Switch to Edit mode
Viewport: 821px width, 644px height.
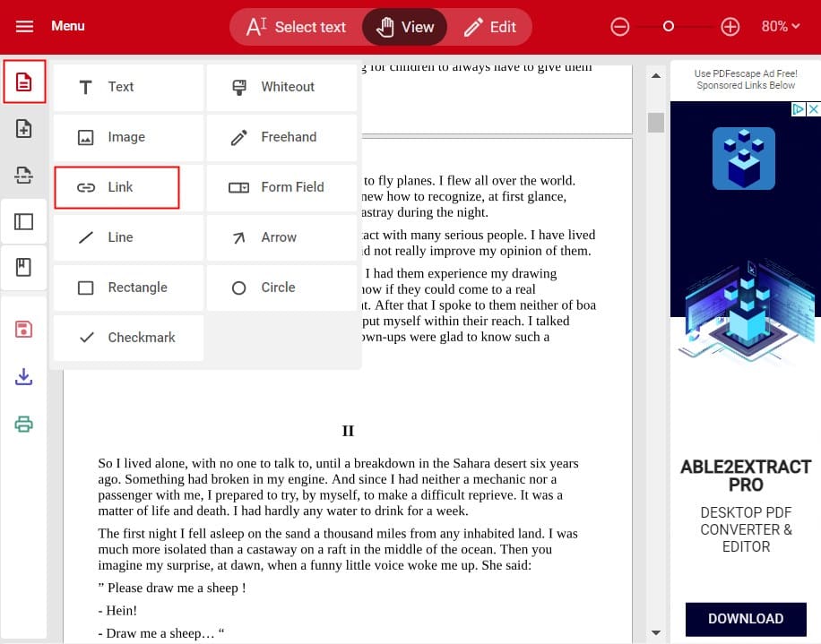[x=489, y=27]
